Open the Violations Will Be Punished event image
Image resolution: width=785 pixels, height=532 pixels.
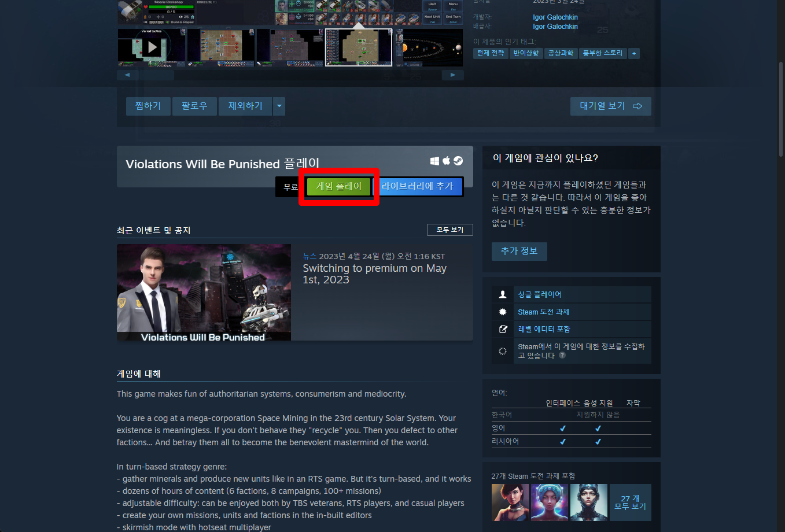coord(204,292)
